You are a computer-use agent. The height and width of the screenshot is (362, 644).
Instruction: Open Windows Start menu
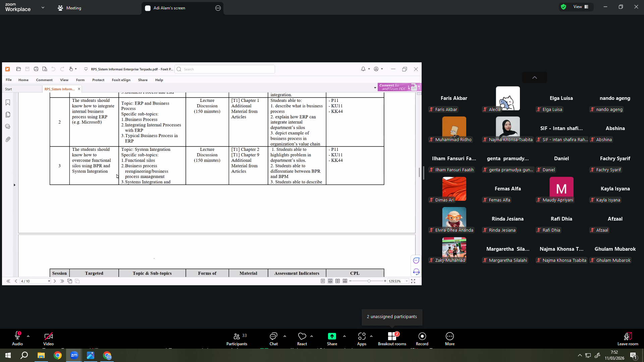8,355
